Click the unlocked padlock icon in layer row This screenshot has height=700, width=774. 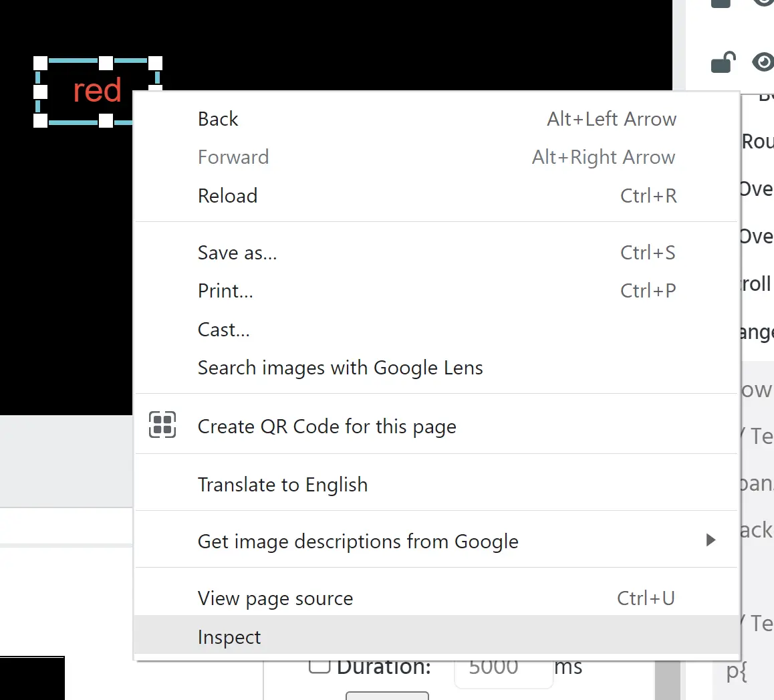(x=723, y=62)
